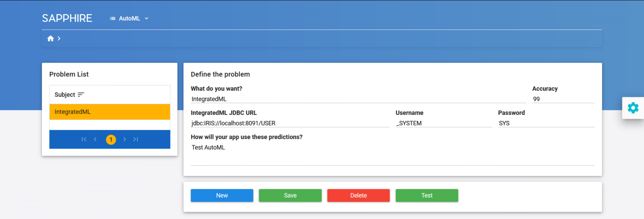Go to first page of problem list
Viewport: 644px width, 219px height.
[84, 139]
